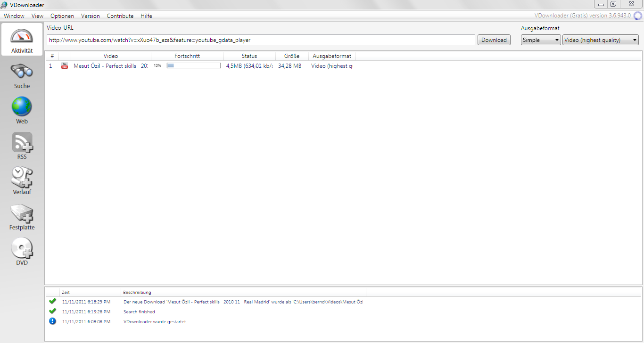Viewport: 644px width, 343px height.
Task: Open the Festplatte section
Action: pos(22,216)
